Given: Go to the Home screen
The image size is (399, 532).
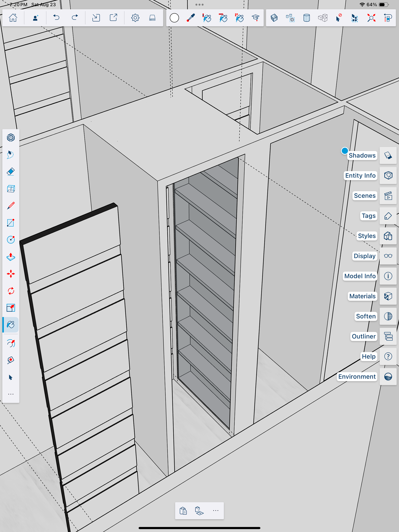Looking at the screenshot, I should point(13,18).
